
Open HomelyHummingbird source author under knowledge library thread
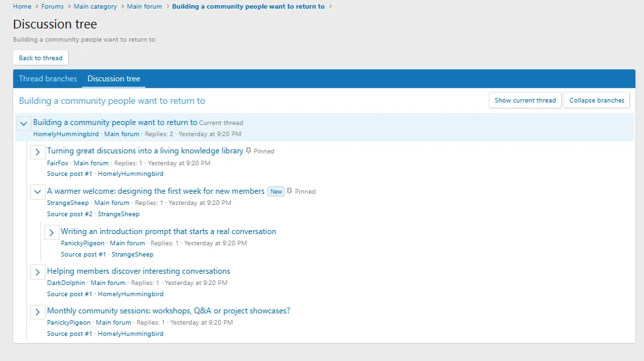(x=131, y=174)
